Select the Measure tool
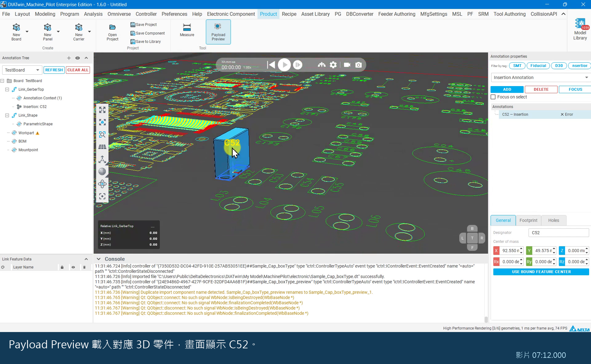591x364 pixels. pos(187,30)
